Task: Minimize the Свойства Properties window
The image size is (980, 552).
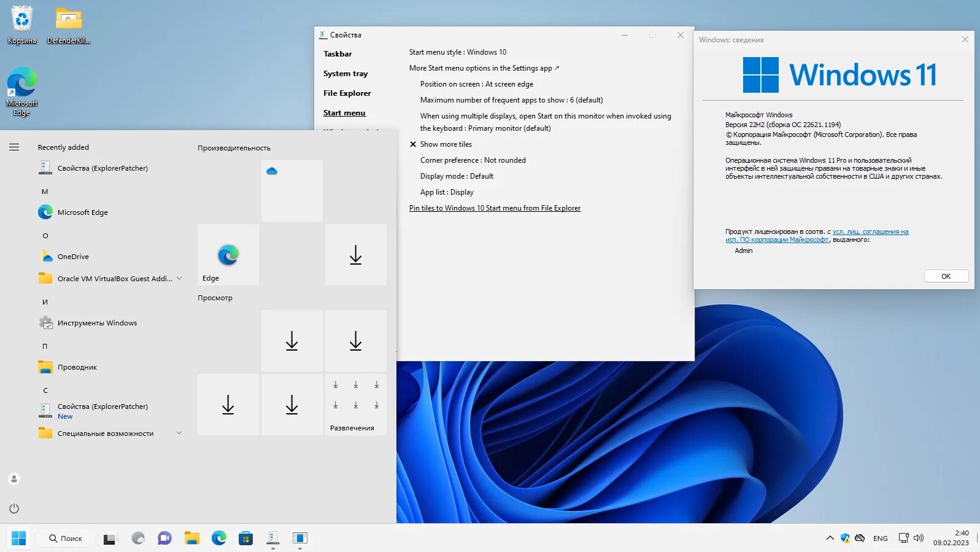Action: 625,35
